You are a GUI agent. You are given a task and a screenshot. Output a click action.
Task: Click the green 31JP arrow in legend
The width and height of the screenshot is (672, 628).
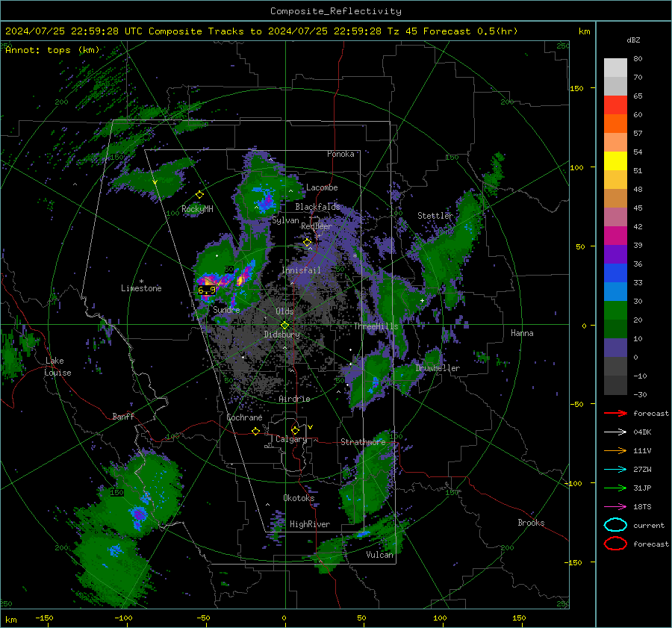coord(615,488)
